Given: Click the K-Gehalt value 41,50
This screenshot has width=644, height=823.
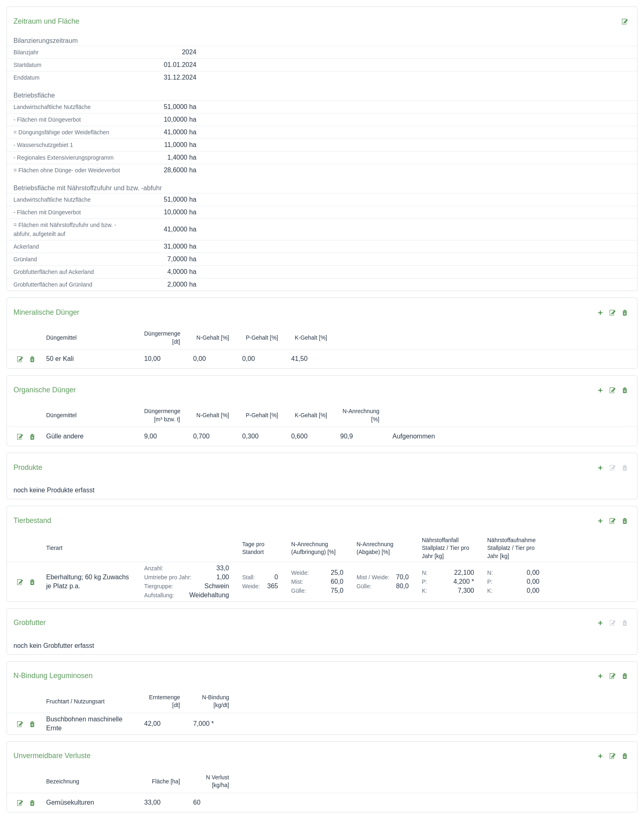Looking at the screenshot, I should [x=299, y=359].
